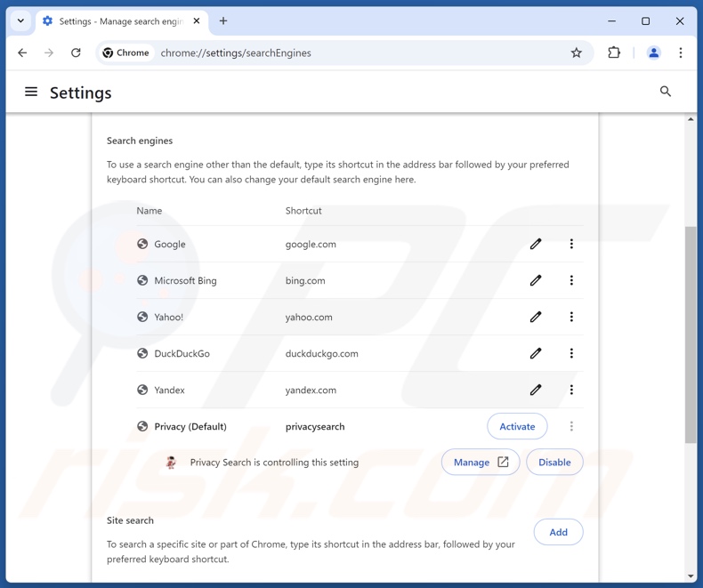
Task: Edit the Google search engine entry
Action: coord(536,244)
